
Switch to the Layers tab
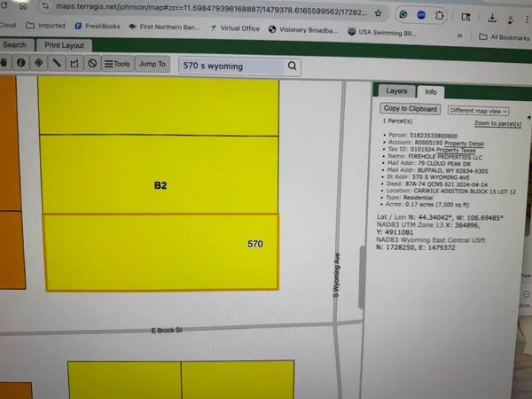click(x=396, y=91)
